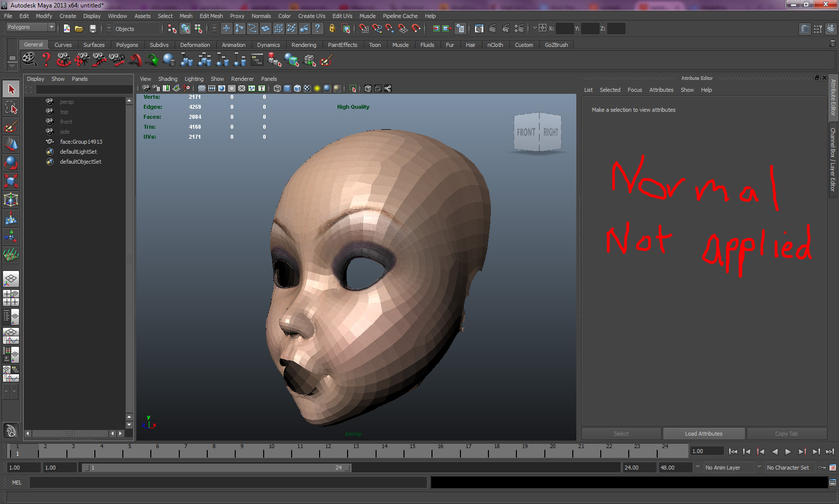Click the sculpt paint brush shelf icon
Image resolution: width=839 pixels, height=504 pixels.
pos(326,60)
